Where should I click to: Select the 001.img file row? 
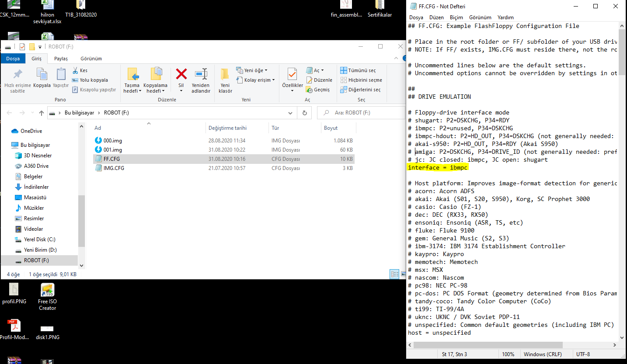pyautogui.click(x=224, y=150)
